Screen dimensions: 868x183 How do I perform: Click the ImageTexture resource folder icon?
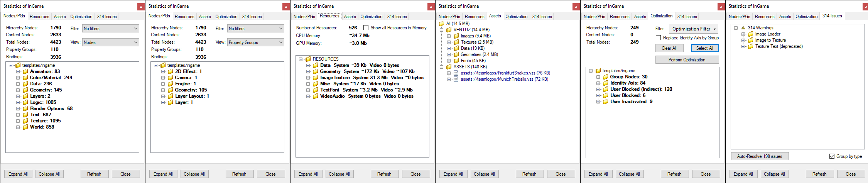316,78
